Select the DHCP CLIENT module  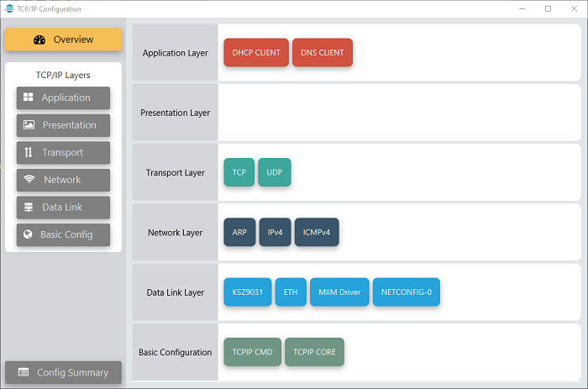[256, 53]
